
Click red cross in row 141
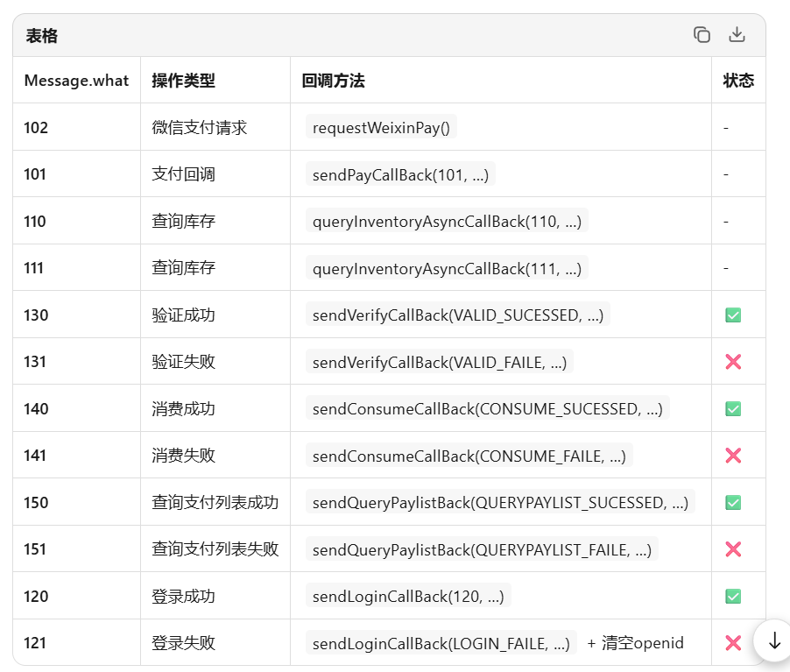[x=733, y=456]
